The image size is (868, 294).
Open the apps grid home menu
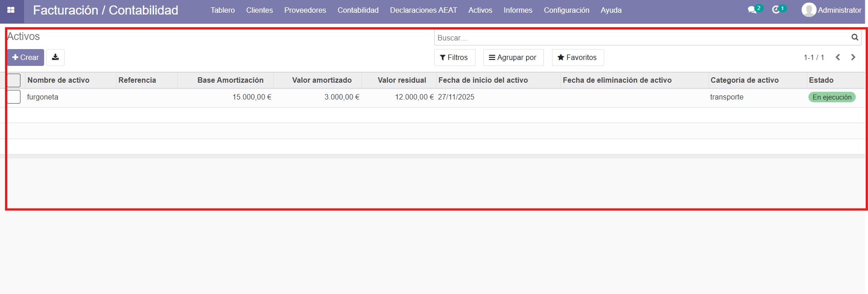coord(11,10)
